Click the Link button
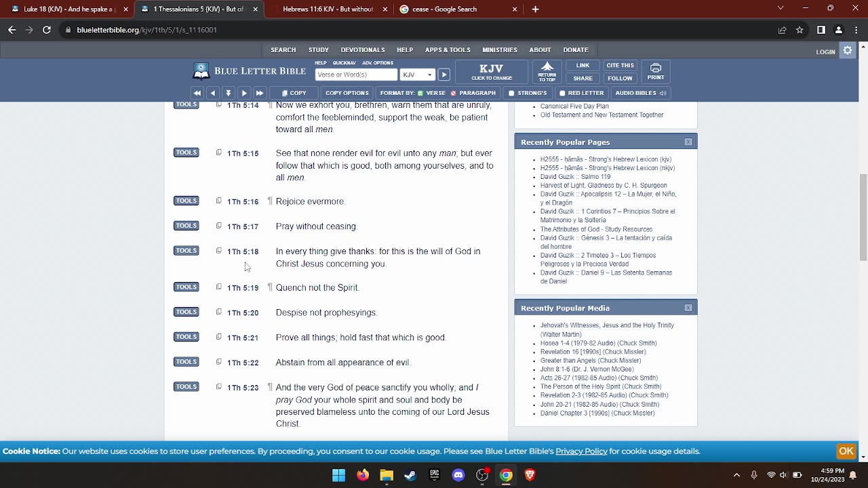The image size is (868, 488). click(583, 66)
